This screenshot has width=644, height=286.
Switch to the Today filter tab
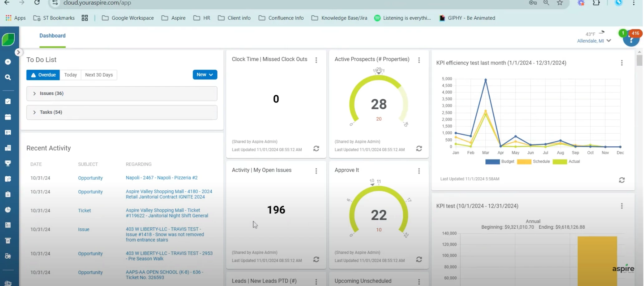(70, 75)
